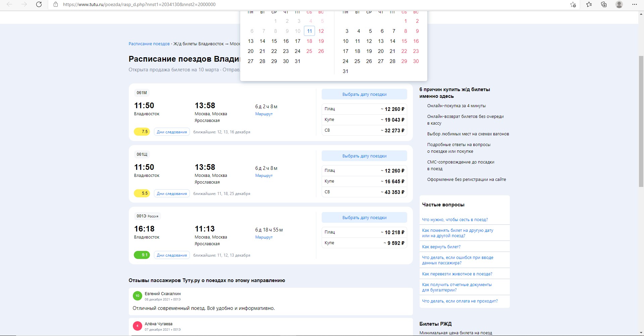Click red score 4 badge of Алёна Чугаева

(137, 326)
